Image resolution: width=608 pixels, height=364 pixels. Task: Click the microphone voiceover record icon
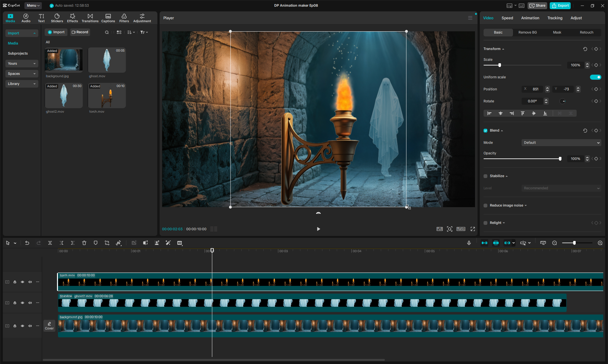click(469, 243)
